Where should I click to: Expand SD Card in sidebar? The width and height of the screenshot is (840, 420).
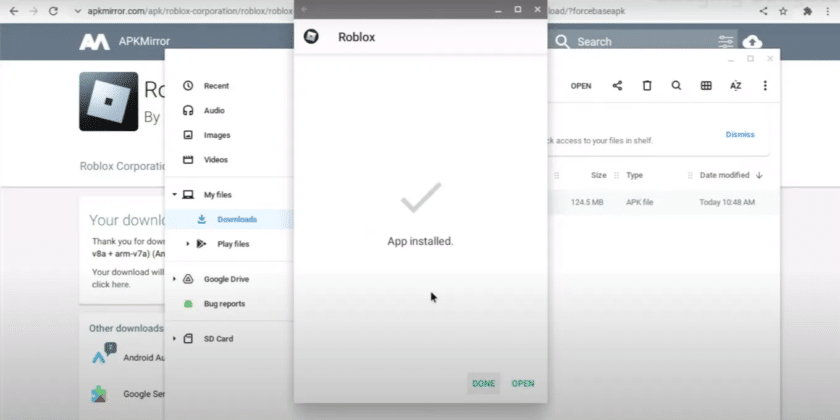pyautogui.click(x=174, y=339)
